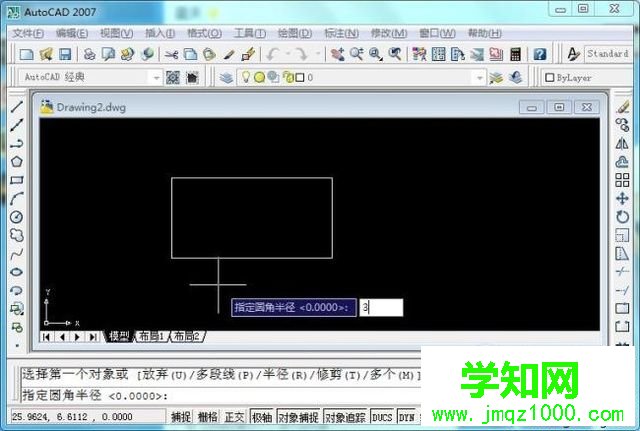Click the Extend modify tool

(x=622, y=291)
